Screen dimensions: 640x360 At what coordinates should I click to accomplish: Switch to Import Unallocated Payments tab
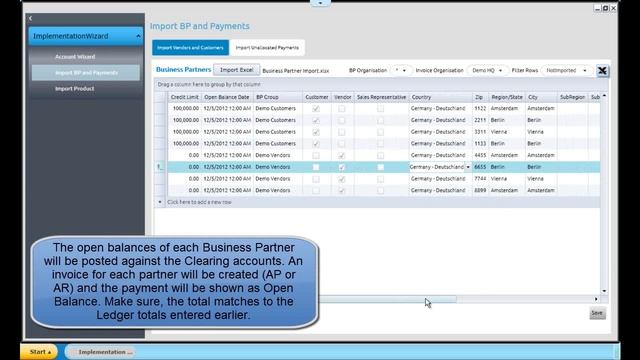(267, 48)
